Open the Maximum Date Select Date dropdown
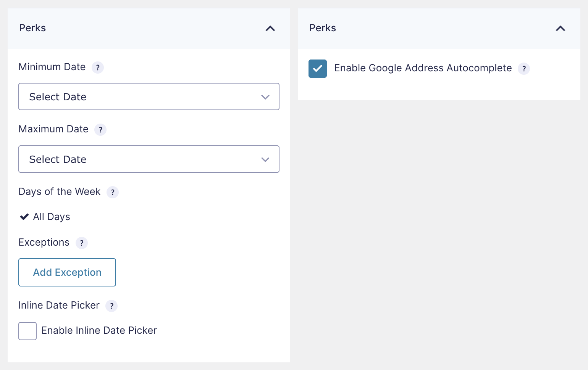The height and width of the screenshot is (370, 588). 149,159
